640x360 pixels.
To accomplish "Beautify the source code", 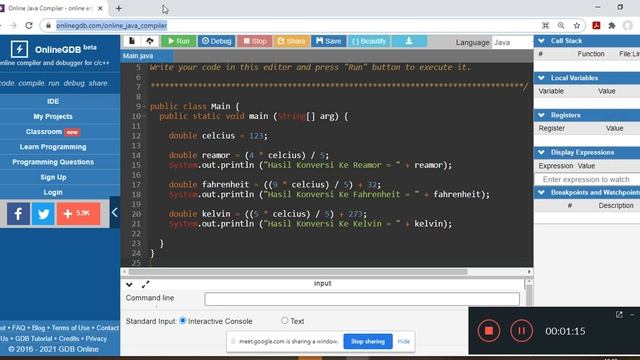I will tap(369, 41).
